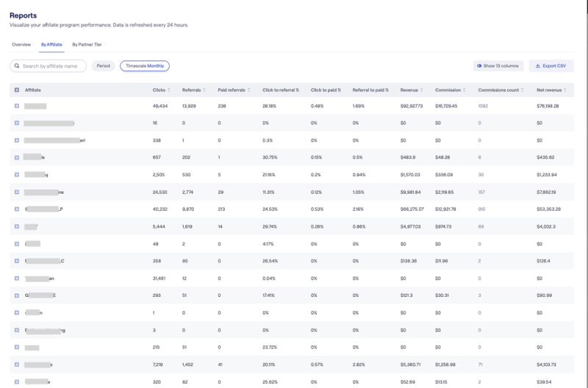Viewport: 588px width, 388px height.
Task: Open commissions count link 910
Action: pos(481,209)
